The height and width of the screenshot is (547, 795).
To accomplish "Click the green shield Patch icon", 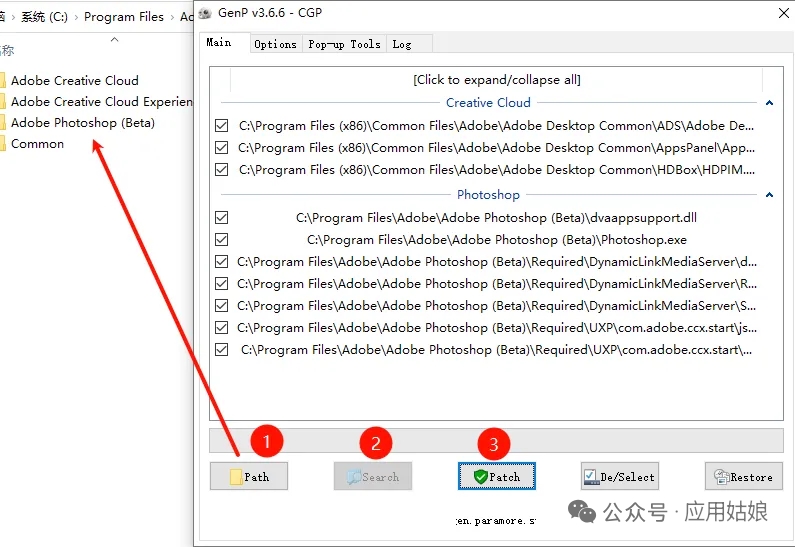I will click(x=480, y=477).
